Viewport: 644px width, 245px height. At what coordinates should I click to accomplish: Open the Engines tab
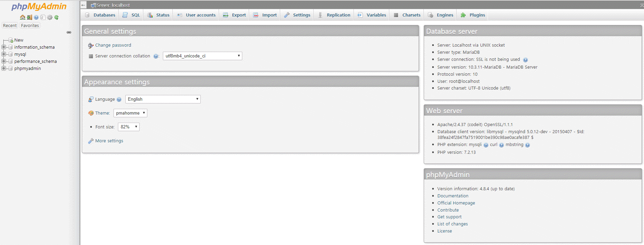click(x=441, y=15)
